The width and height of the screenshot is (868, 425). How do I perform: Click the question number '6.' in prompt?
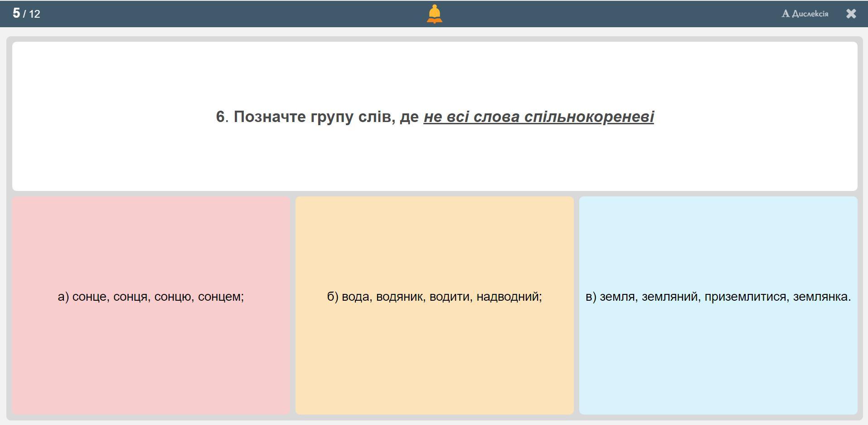[222, 117]
